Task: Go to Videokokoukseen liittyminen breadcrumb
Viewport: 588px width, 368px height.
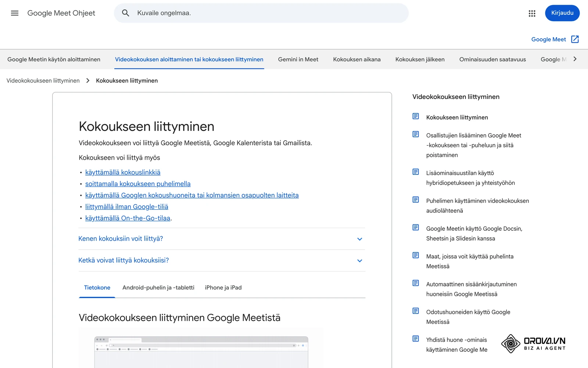Action: [43, 81]
